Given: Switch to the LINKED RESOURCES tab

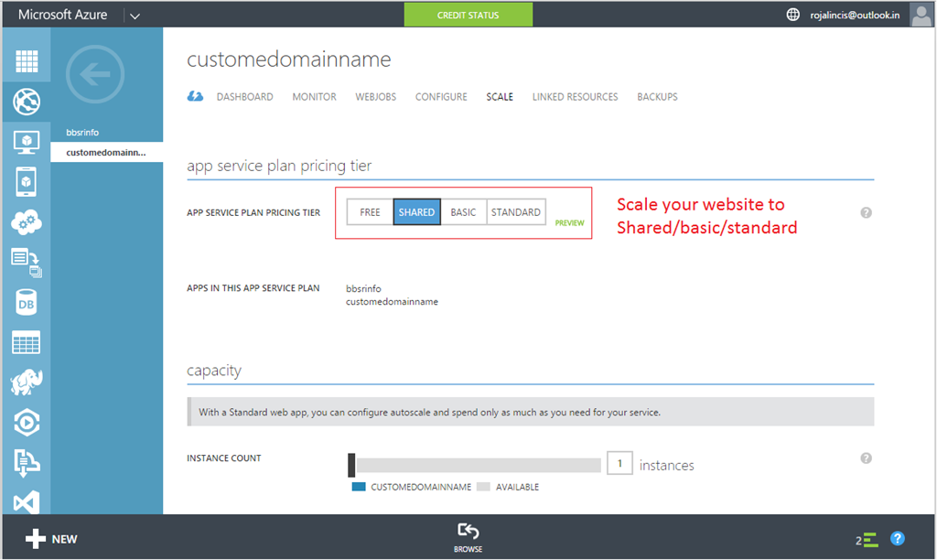Looking at the screenshot, I should [575, 97].
